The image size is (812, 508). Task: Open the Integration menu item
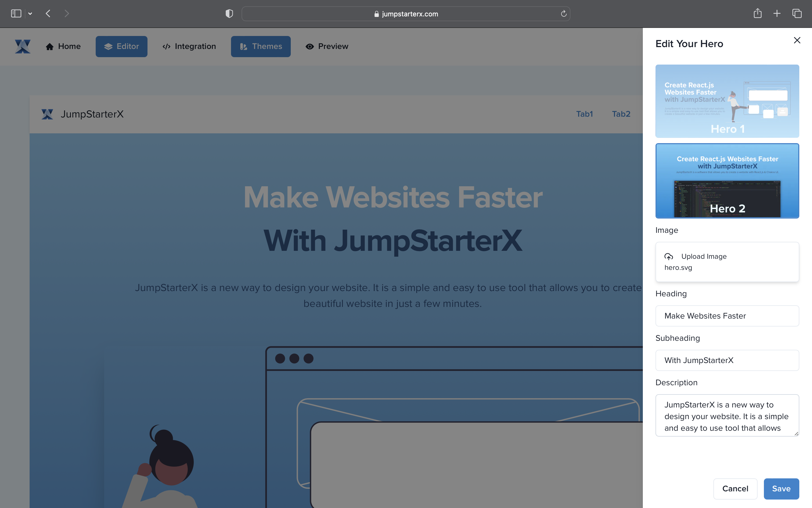(x=189, y=46)
